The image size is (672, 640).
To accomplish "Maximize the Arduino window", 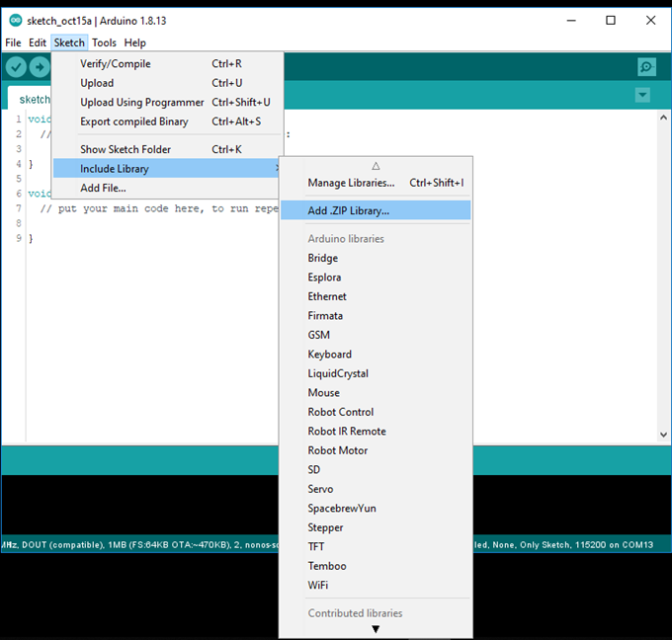I will tap(611, 20).
